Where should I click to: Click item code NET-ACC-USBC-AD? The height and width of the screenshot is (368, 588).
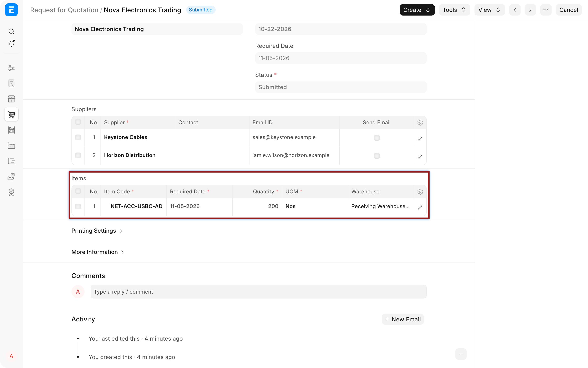tap(137, 206)
